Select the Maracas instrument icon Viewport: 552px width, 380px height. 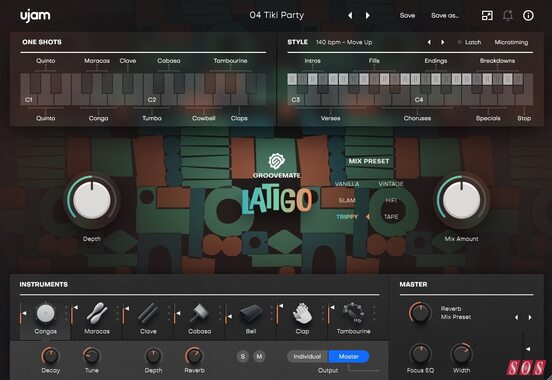tap(97, 313)
